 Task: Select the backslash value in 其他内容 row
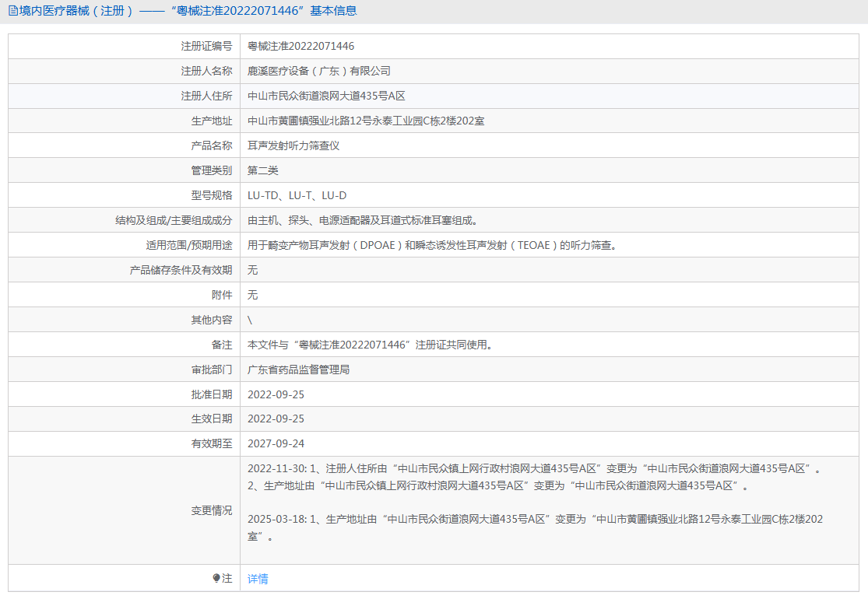point(250,320)
